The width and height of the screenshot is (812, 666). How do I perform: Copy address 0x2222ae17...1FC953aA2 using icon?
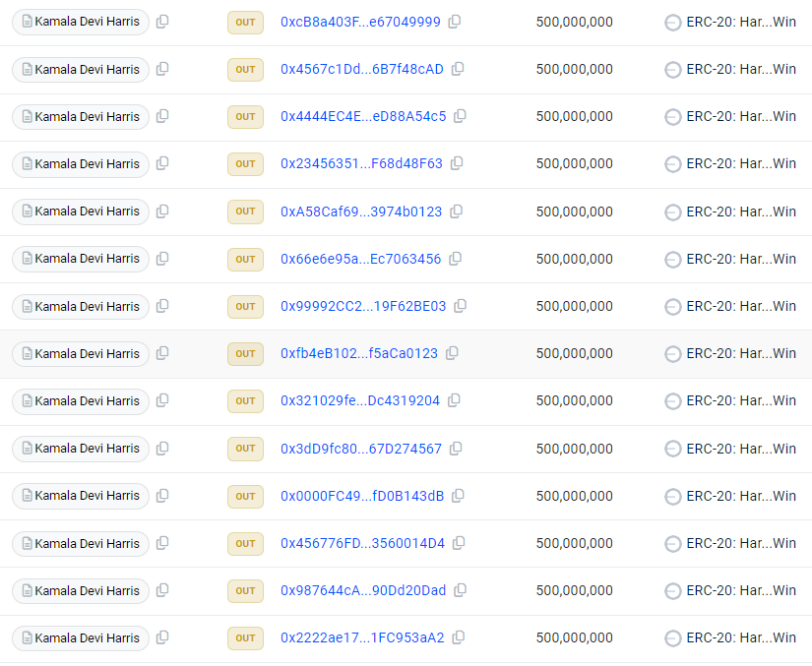459,638
